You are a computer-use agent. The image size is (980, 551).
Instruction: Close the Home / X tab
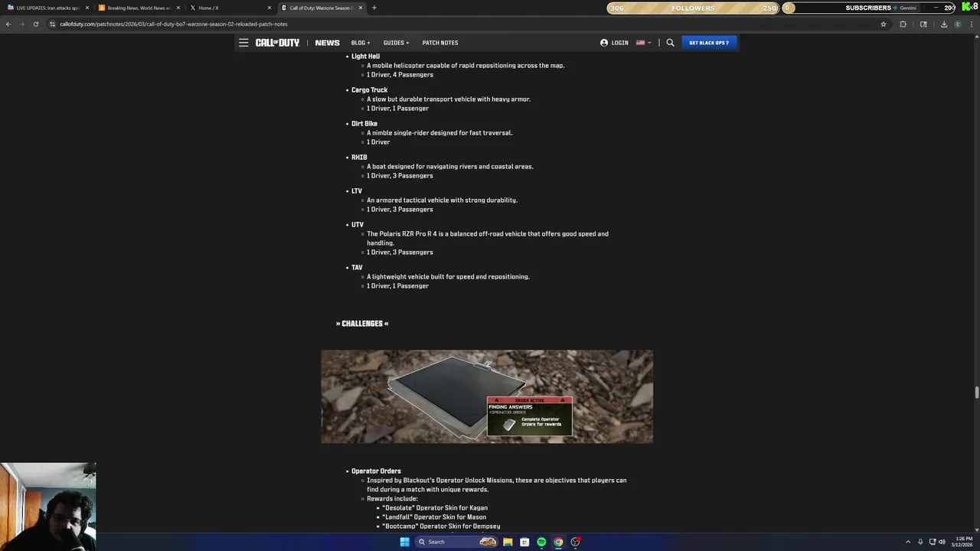click(269, 8)
